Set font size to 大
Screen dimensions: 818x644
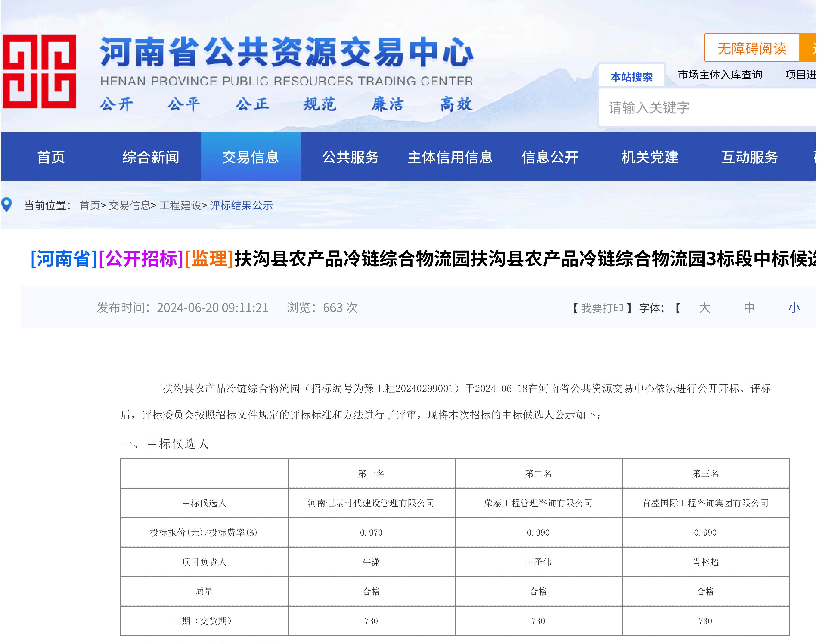(x=704, y=308)
